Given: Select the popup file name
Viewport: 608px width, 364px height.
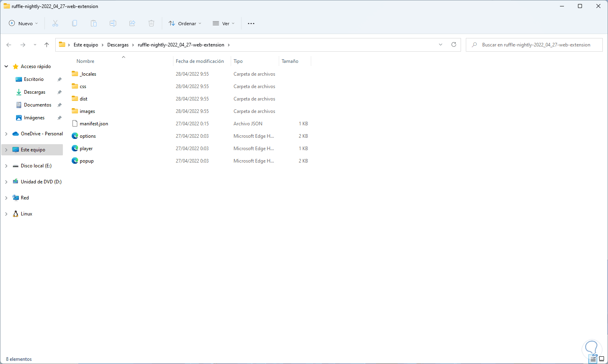Looking at the screenshot, I should tap(87, 161).
